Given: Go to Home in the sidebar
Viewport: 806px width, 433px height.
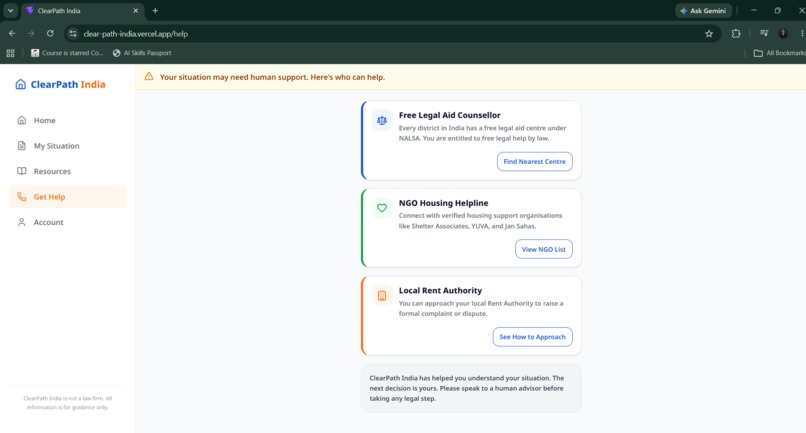Looking at the screenshot, I should 67,120.
